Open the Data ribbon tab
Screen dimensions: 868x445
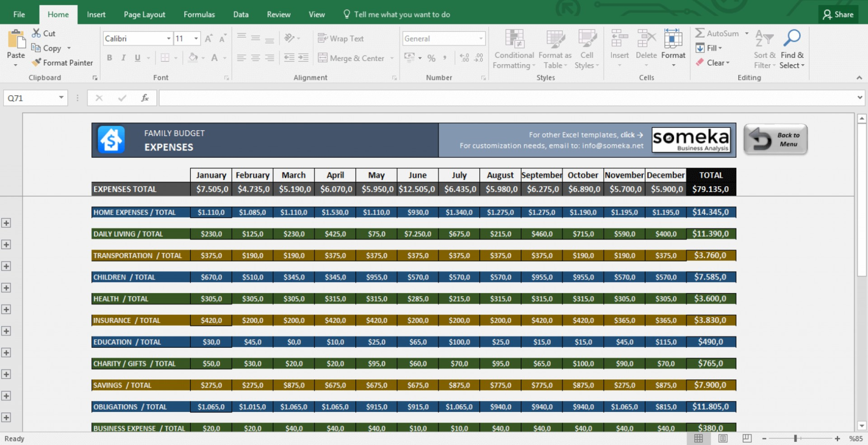240,14
